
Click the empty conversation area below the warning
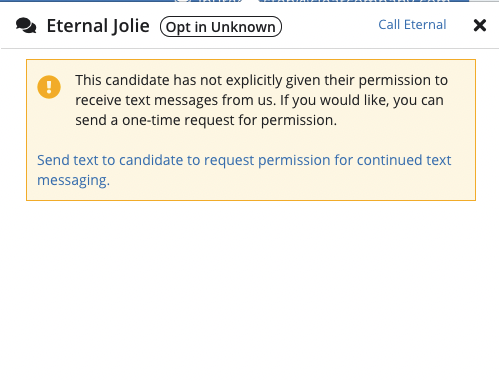(x=249, y=290)
